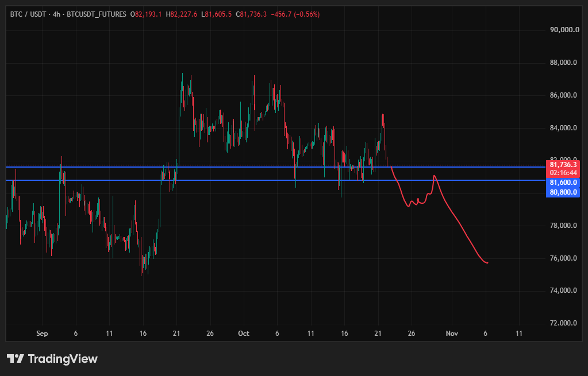Click the TradingView logo icon
588x376 pixels.
pyautogui.click(x=16, y=359)
